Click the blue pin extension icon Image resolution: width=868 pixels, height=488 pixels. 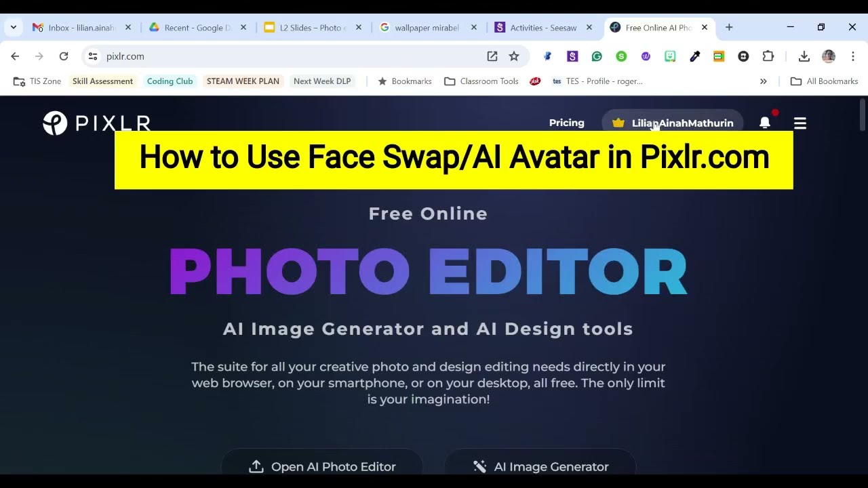pyautogui.click(x=548, y=56)
